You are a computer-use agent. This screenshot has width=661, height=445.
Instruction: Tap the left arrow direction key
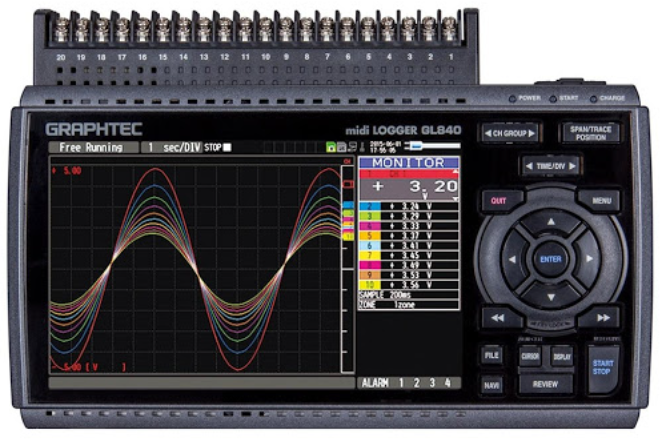(x=513, y=259)
